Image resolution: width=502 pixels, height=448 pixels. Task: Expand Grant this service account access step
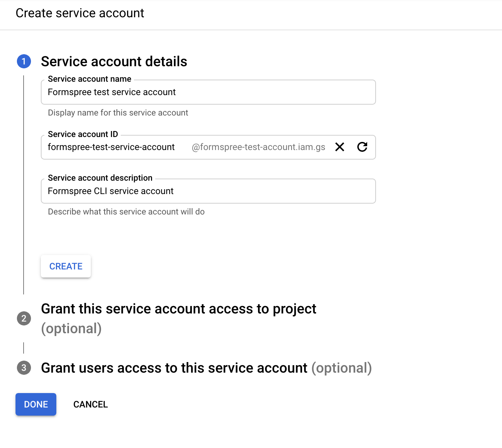click(178, 309)
